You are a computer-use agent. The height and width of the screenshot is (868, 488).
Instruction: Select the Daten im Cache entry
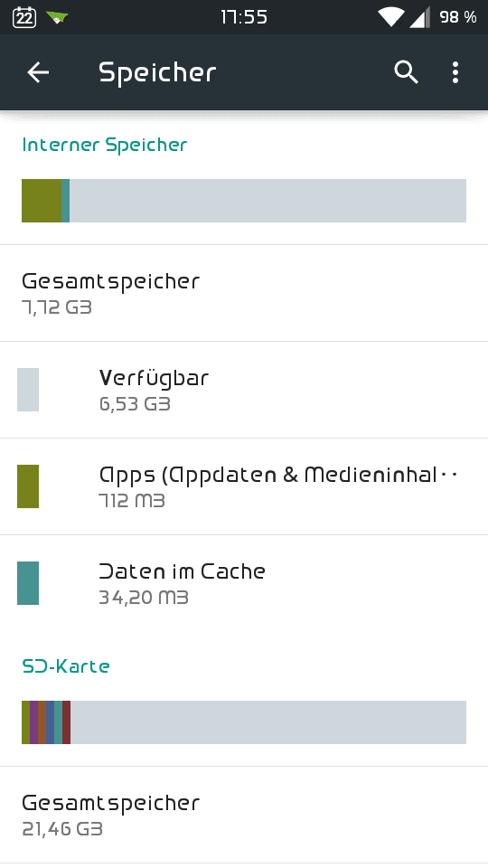click(244, 583)
